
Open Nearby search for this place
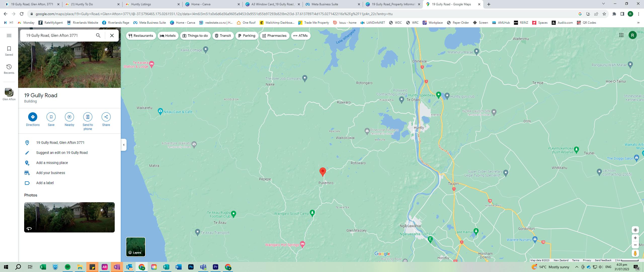click(69, 117)
